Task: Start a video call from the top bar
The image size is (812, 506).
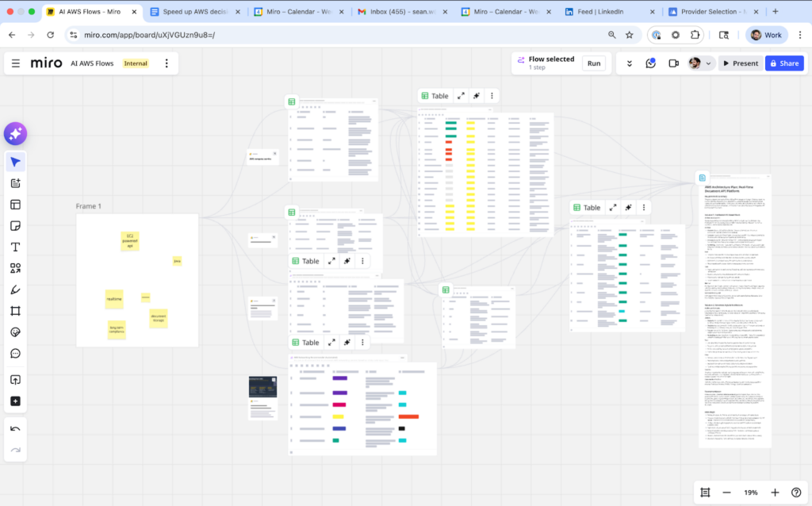Action: pyautogui.click(x=673, y=63)
